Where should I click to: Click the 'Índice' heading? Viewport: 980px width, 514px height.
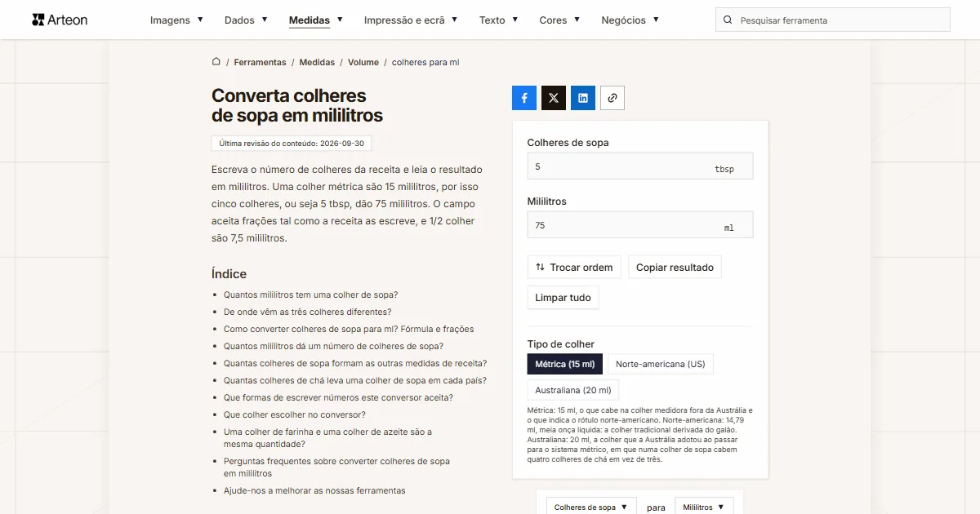229,274
